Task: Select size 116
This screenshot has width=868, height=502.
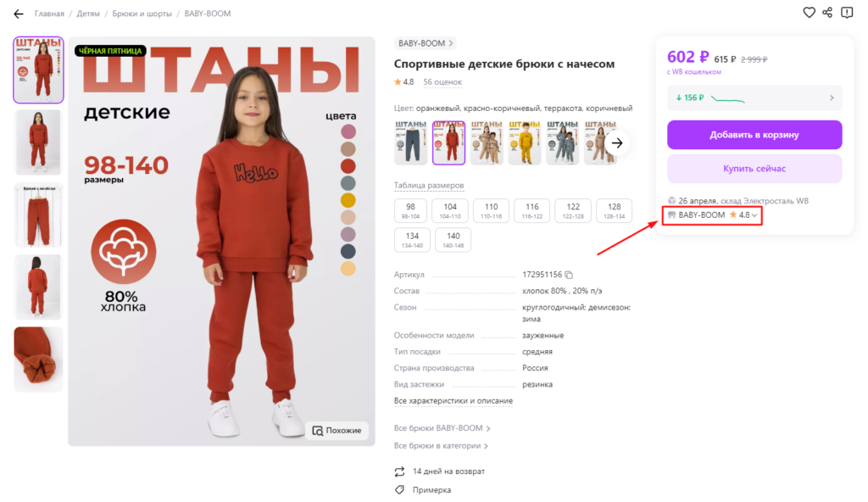Action: pos(531,210)
